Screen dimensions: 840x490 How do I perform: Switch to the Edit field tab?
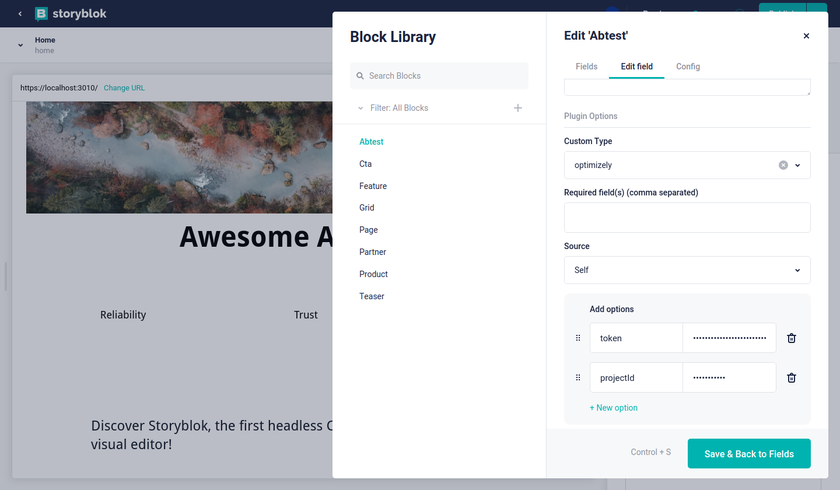click(636, 66)
